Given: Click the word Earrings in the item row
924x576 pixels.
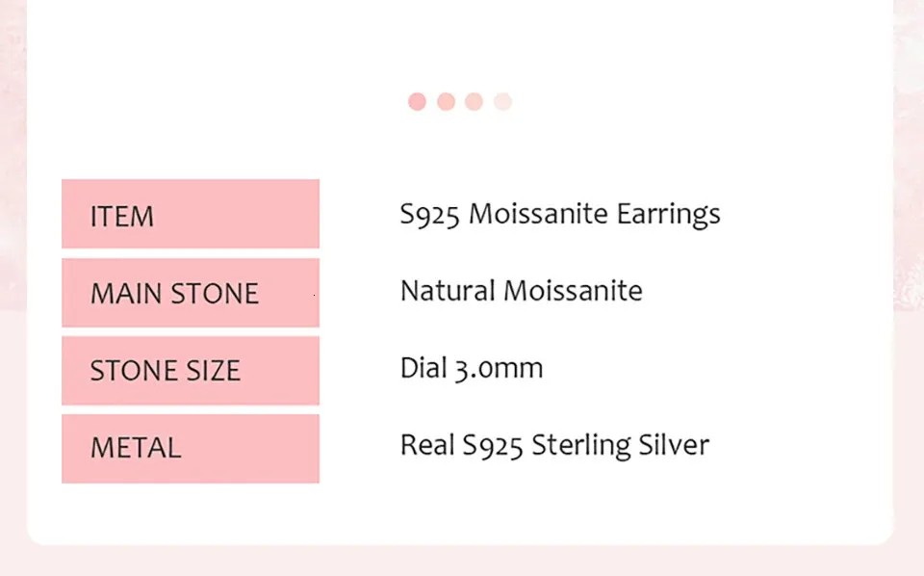Looking at the screenshot, I should 668,214.
